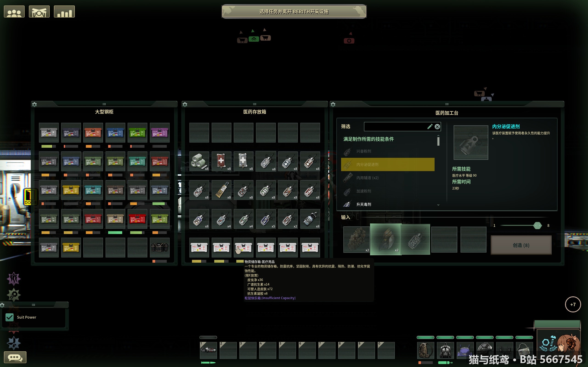Open the crew list icon
Image resolution: width=588 pixels, height=367 pixels.
(x=14, y=12)
